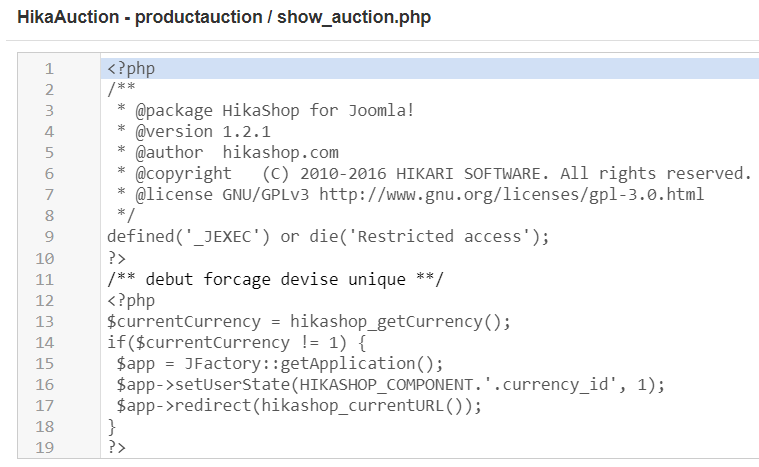Image resolution: width=759 pixels, height=467 pixels.
Task: Click the closing ?> tag on line 10
Action: [117, 258]
